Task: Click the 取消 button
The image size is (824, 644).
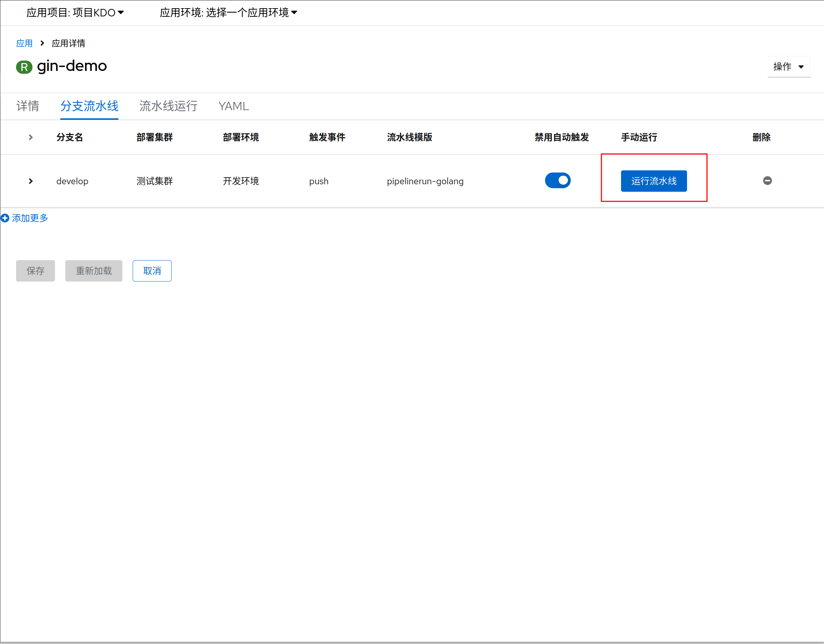Action: pos(152,271)
